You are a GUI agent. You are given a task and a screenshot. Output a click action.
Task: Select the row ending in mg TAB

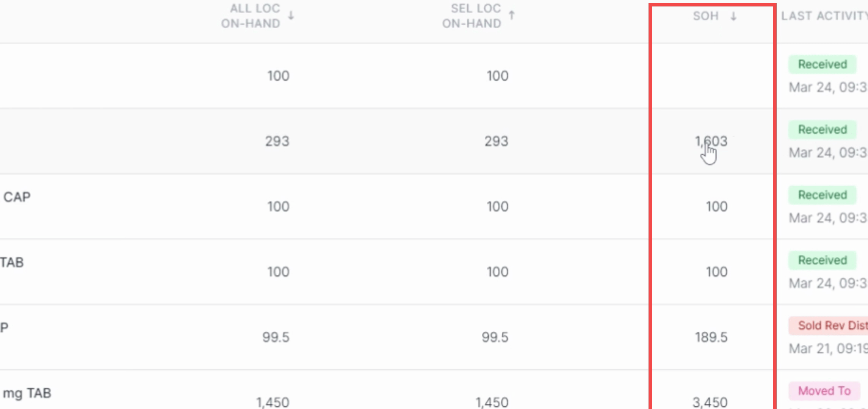click(434, 390)
